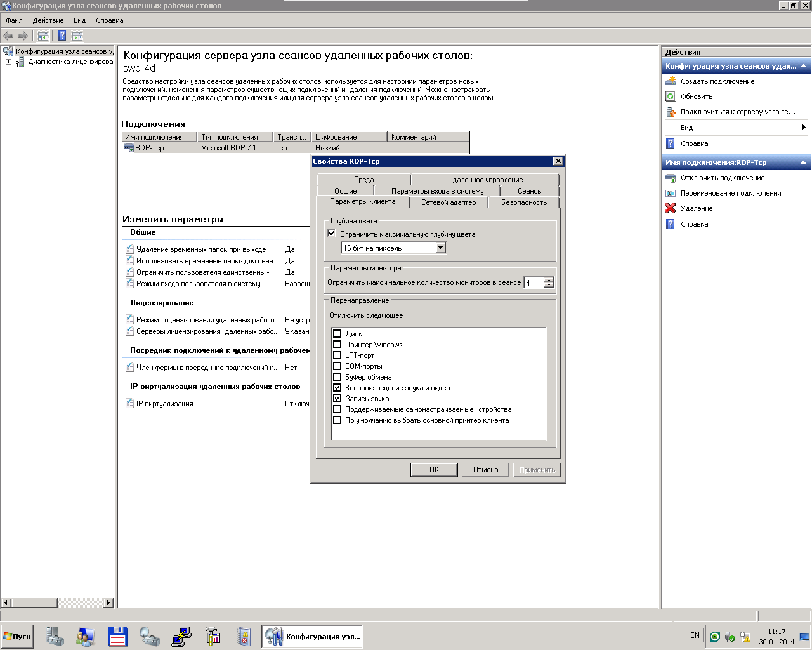Click the back arrow in toolbar
Screen dimensions: 812x650
(8, 36)
